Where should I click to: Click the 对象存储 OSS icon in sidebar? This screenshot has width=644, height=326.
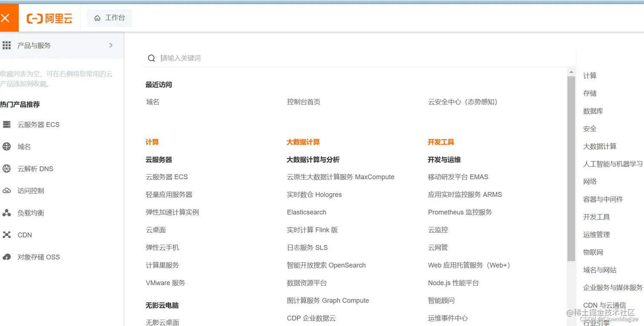[6, 257]
